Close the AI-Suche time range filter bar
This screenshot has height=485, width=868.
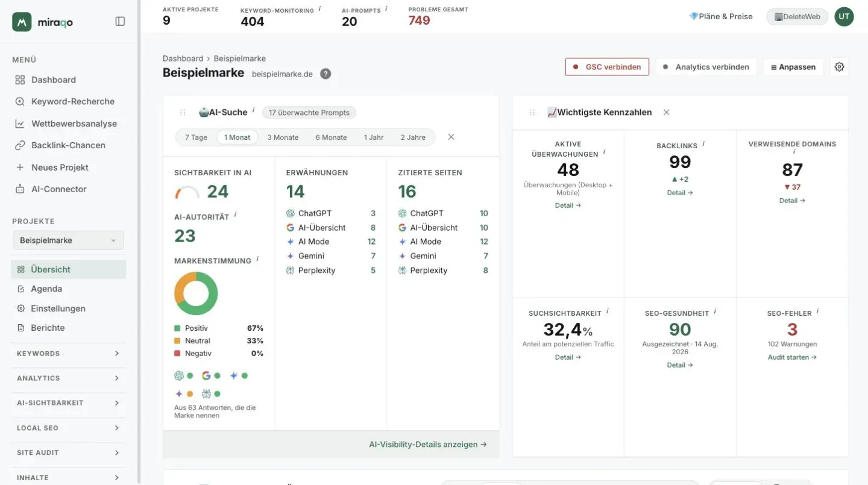pos(451,137)
